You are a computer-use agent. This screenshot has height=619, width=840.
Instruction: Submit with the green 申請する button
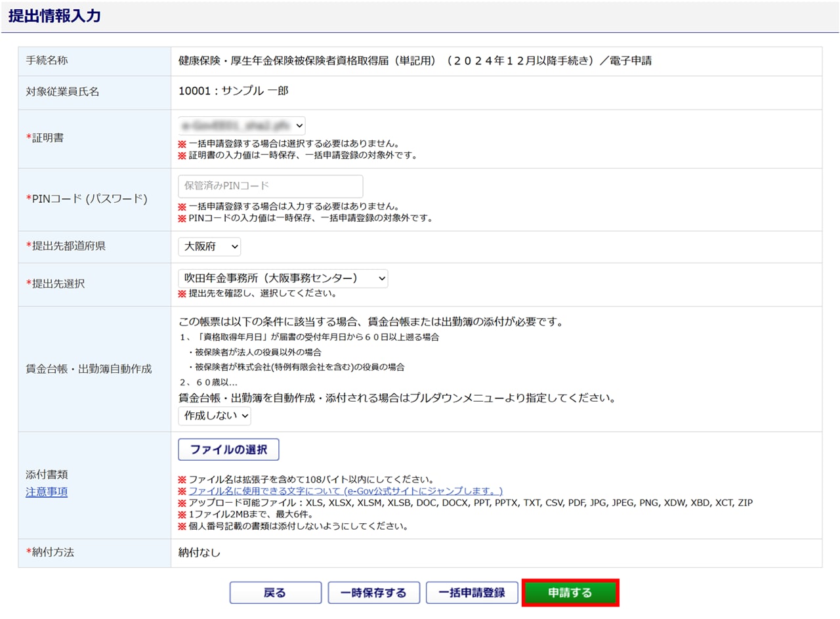[570, 593]
